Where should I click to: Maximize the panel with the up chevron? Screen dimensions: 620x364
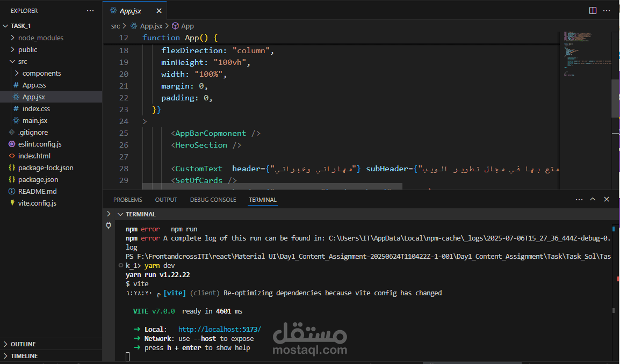(x=593, y=199)
